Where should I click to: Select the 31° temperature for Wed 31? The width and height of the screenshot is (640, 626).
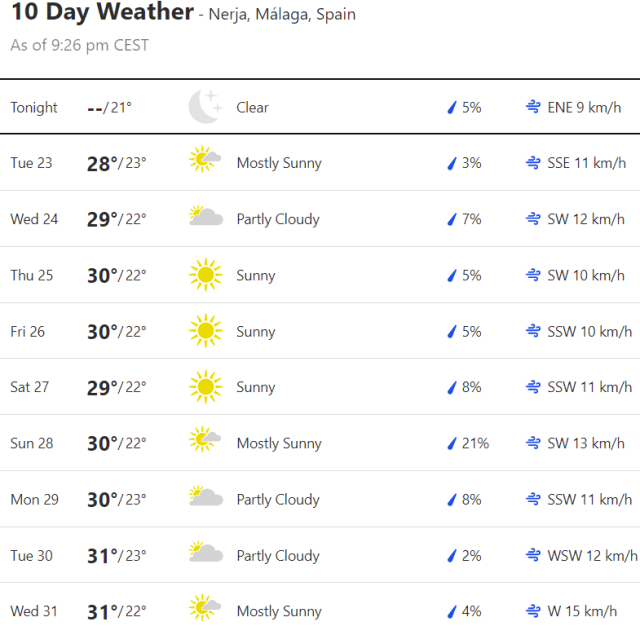tap(103, 611)
